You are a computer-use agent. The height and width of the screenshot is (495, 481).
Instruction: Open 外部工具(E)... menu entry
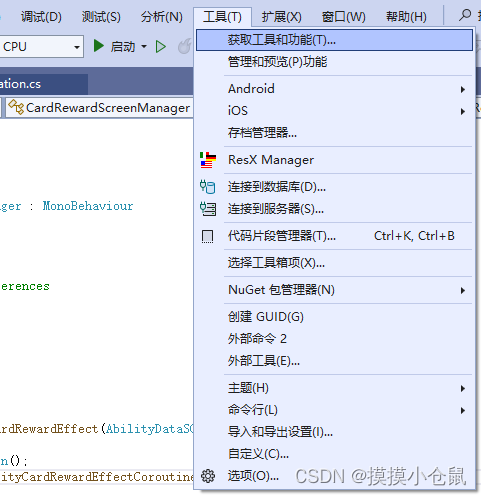(334, 361)
